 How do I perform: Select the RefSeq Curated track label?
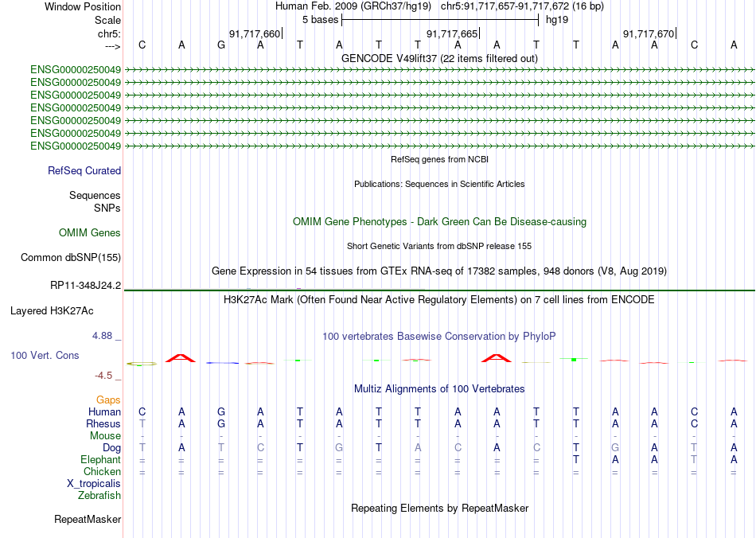(x=84, y=170)
